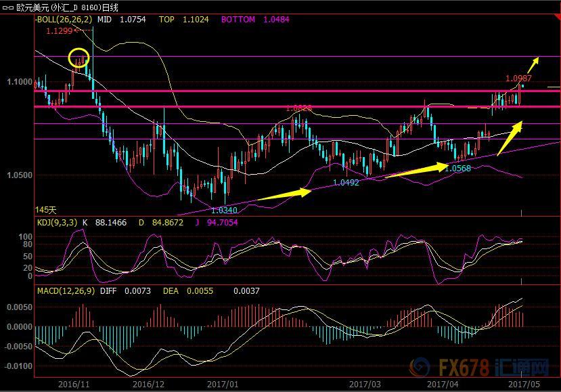Open the KDJ(9,3,3) indicator label
The width and height of the screenshot is (561, 392).
click(58, 222)
